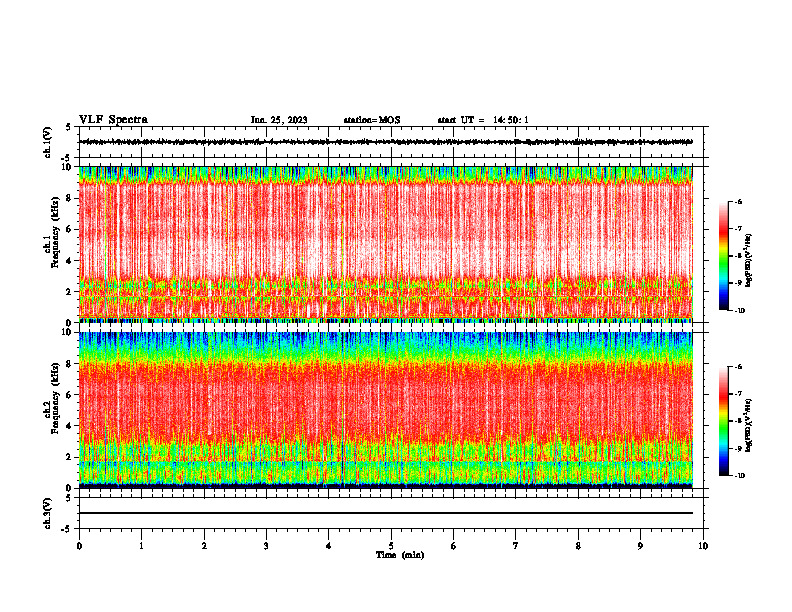
Task: Click time axis tick label "8"
Action: coord(578,546)
